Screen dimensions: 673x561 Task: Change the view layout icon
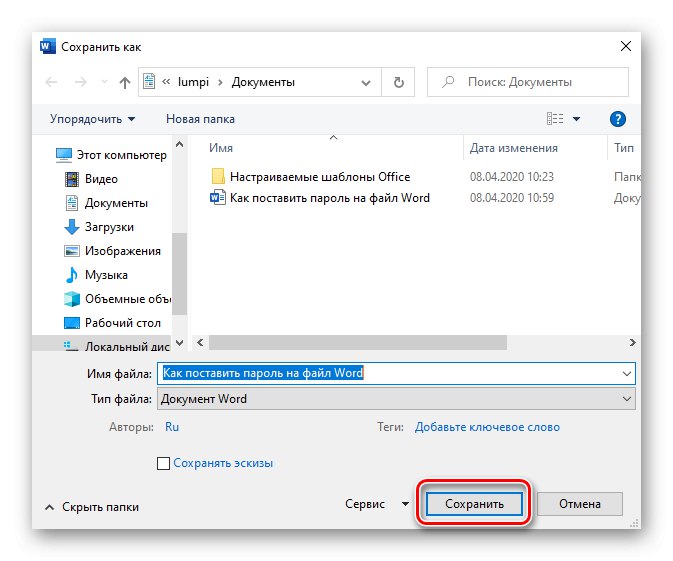[x=555, y=118]
